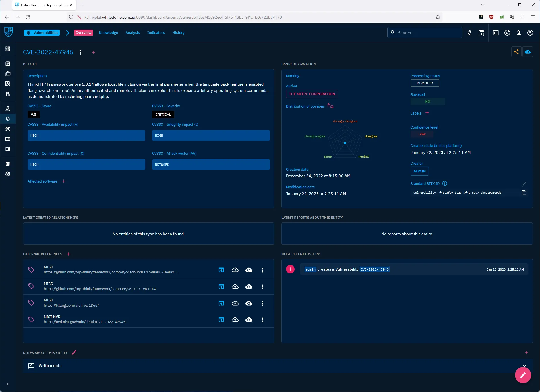540x392 pixels.
Task: Expand the left sidebar with bottom chevron
Action: (8, 384)
